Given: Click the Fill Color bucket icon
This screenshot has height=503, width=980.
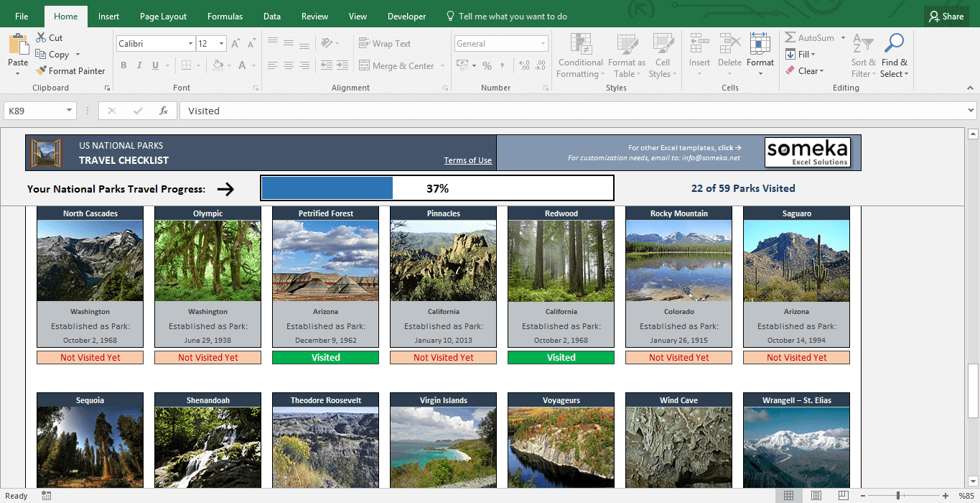Looking at the screenshot, I should (x=218, y=66).
